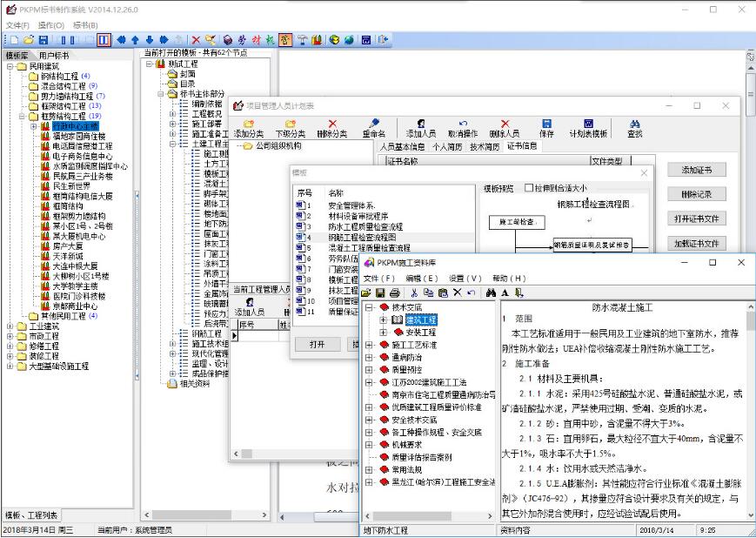This screenshot has height=538, width=756.
Task: Click the 施工资料库 tree horizontal scrollbar thumb
Action: coord(411,516)
